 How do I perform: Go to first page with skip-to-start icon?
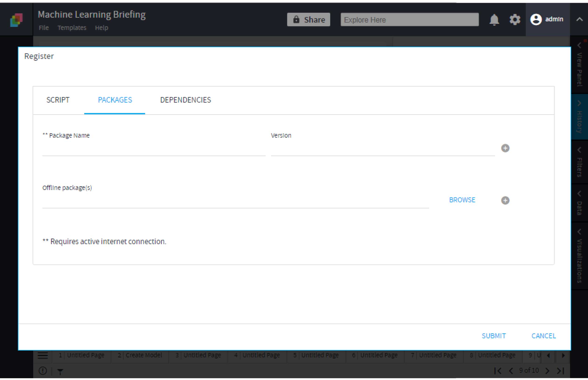tap(498, 370)
